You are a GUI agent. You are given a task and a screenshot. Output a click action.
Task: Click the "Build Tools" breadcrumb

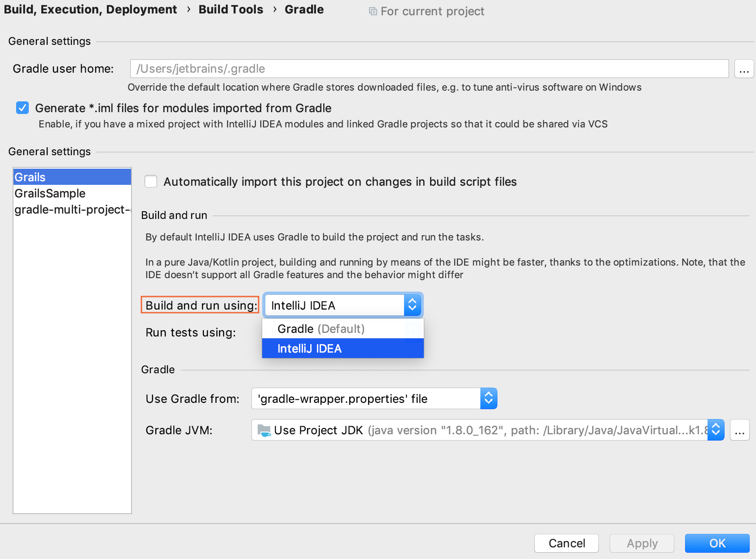[x=231, y=9]
